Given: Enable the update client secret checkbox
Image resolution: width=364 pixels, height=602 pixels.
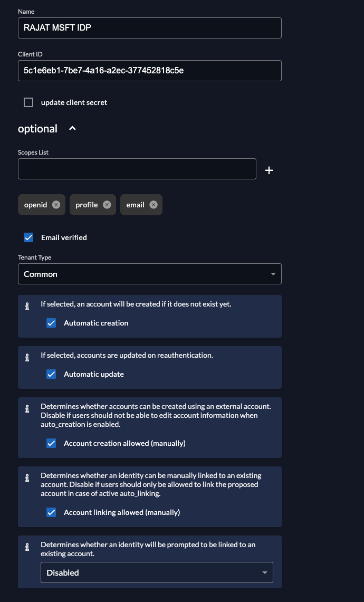Looking at the screenshot, I should (x=28, y=102).
